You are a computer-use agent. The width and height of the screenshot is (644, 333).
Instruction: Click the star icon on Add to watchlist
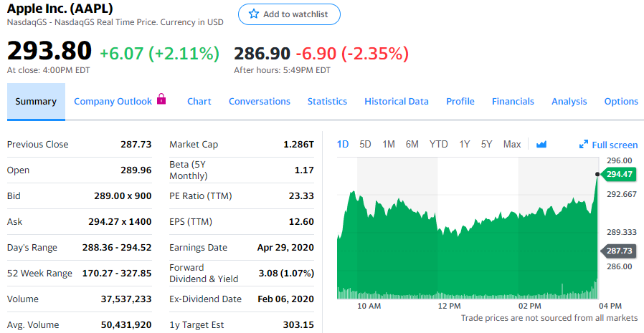pos(253,14)
